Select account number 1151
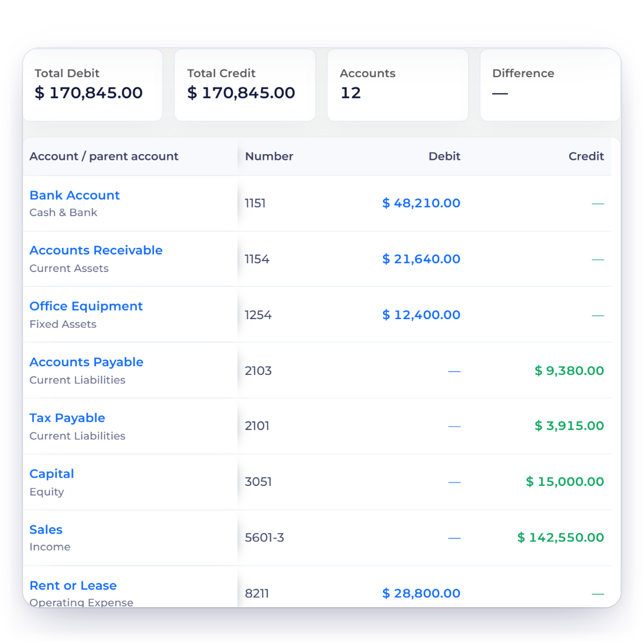The image size is (644, 644). pos(255,204)
